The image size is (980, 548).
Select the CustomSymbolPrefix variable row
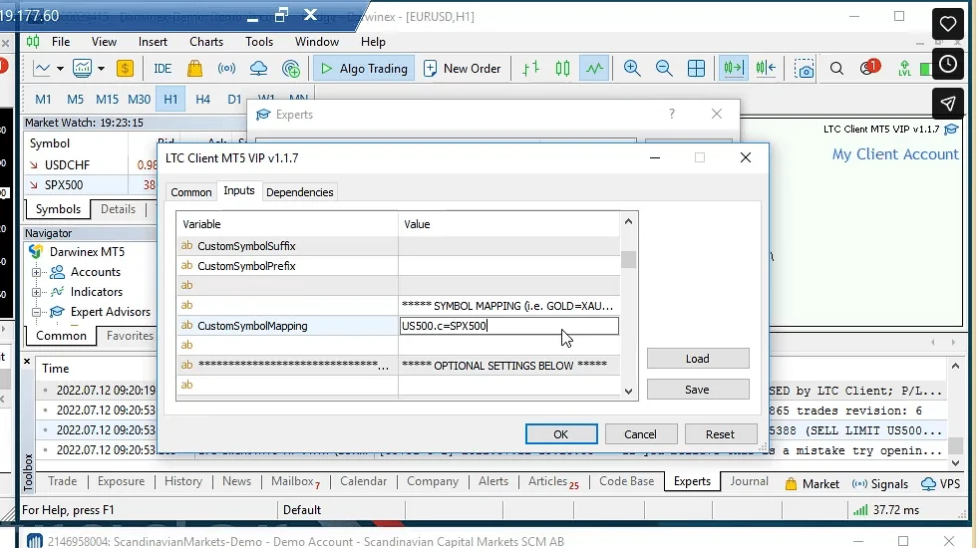tap(398, 266)
